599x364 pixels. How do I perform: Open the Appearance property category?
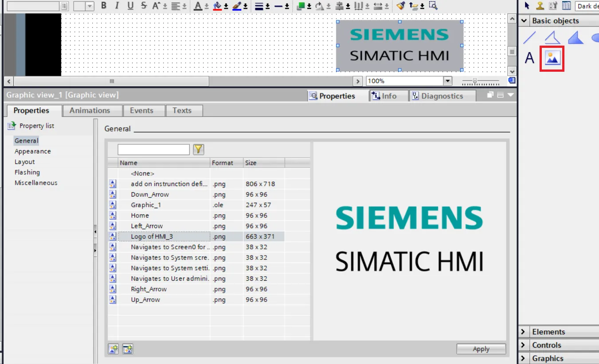point(32,151)
